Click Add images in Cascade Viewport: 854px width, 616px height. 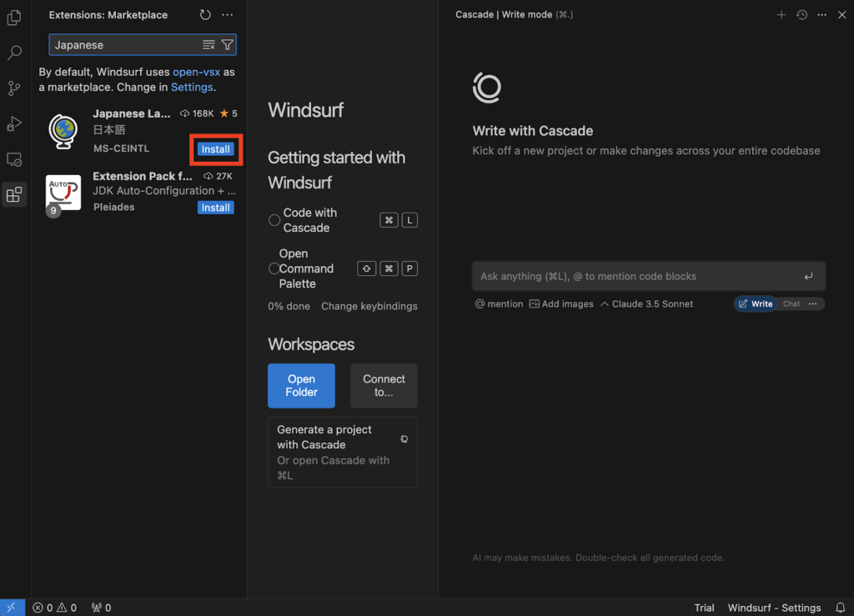561,304
